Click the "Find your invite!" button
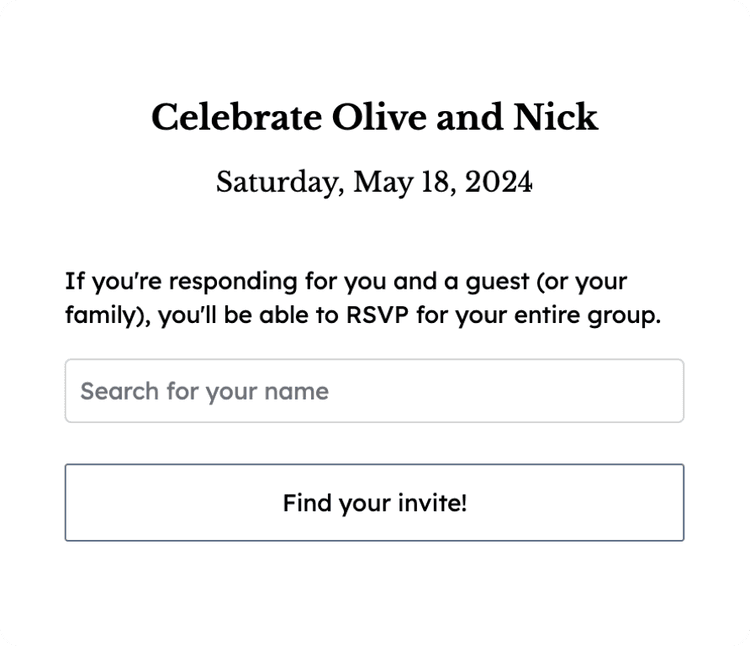 tap(374, 502)
